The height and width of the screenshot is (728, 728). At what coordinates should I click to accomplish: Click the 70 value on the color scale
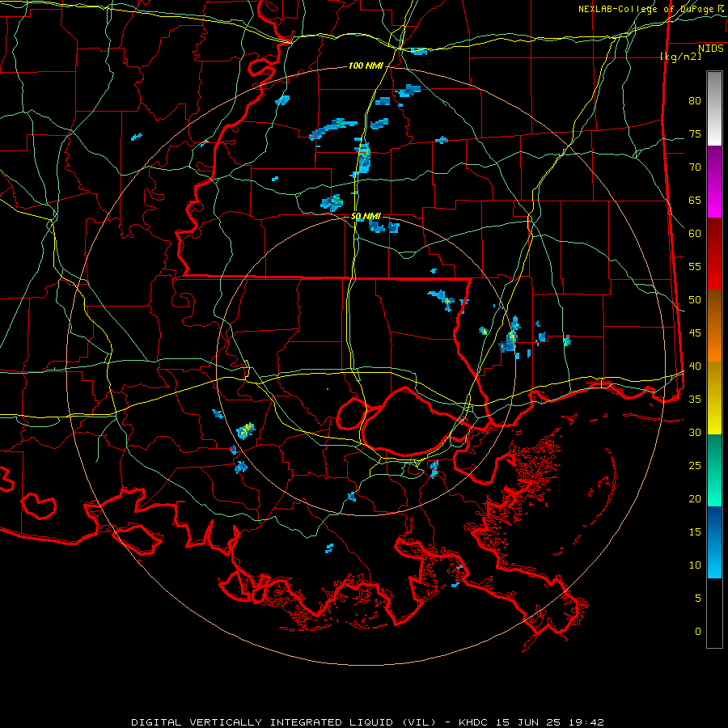pyautogui.click(x=695, y=167)
